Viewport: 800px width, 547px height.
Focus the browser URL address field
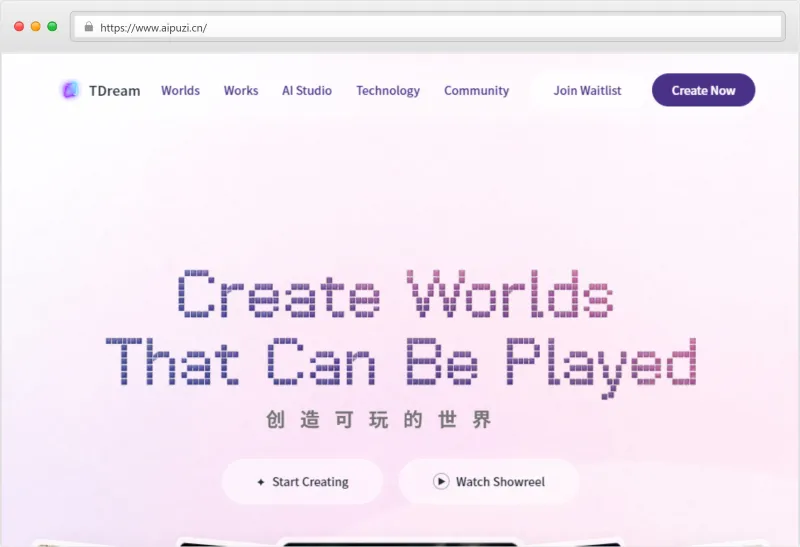(x=428, y=27)
